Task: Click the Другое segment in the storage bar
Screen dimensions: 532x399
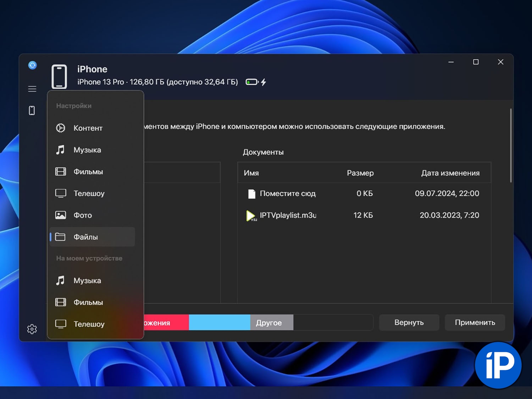Action: click(271, 323)
